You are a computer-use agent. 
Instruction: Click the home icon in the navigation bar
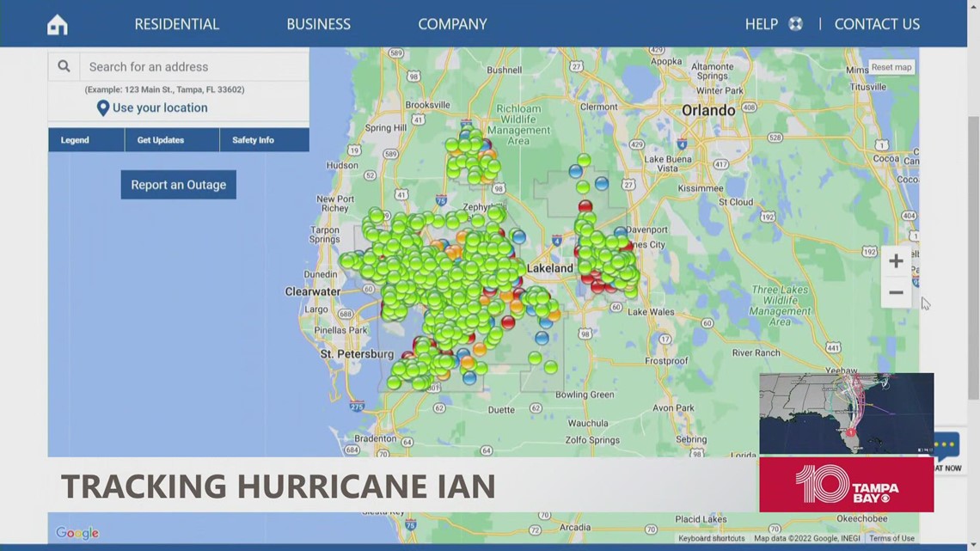(57, 23)
